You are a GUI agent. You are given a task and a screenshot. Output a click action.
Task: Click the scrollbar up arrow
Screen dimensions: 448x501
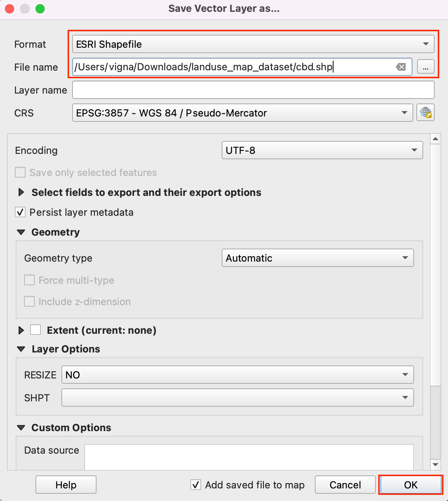coord(435,139)
